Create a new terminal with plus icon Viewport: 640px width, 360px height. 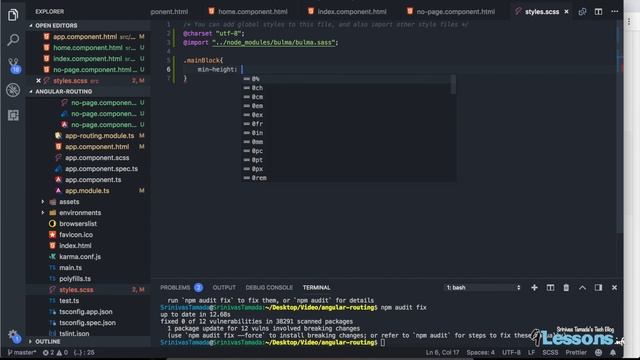[x=534, y=288]
